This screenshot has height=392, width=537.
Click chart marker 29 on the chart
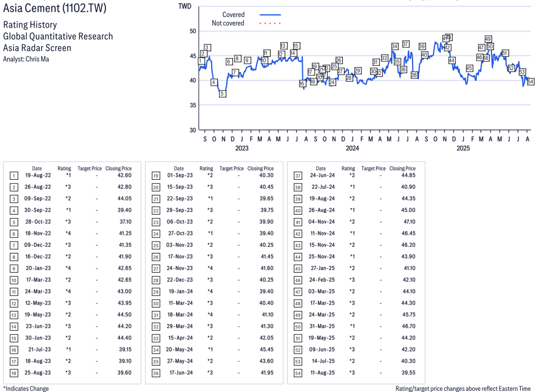tap(357, 70)
